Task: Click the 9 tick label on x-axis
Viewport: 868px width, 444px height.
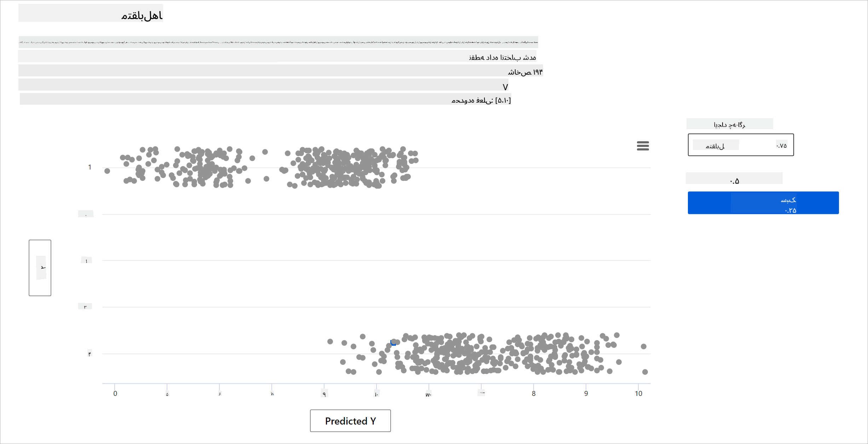Action: pyautogui.click(x=586, y=393)
